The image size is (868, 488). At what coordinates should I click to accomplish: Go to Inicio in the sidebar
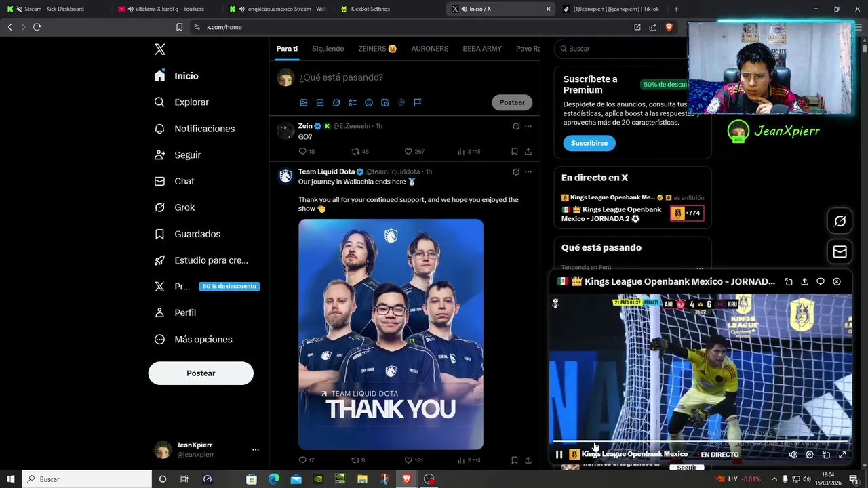coord(176,76)
